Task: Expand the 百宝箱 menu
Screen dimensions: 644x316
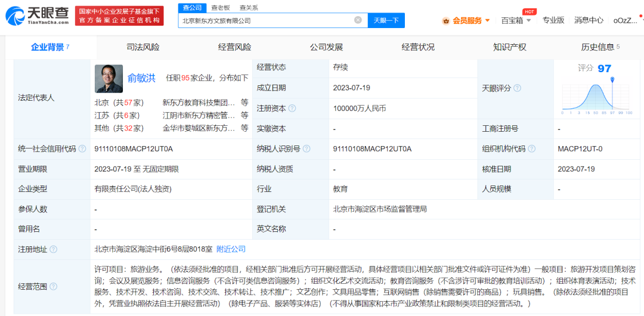Action: click(516, 21)
